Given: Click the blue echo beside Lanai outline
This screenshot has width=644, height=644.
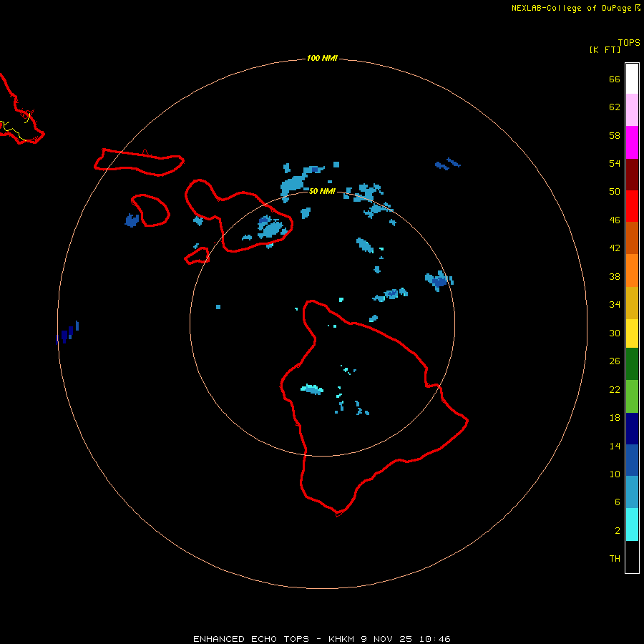Looking at the screenshot, I should (x=132, y=220).
